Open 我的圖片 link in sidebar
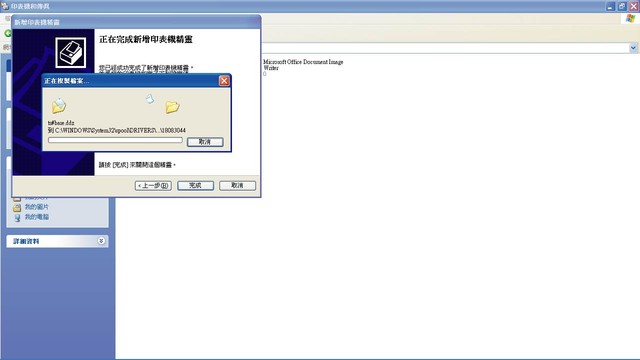Screen dimensions: 640x360 click(x=37, y=207)
